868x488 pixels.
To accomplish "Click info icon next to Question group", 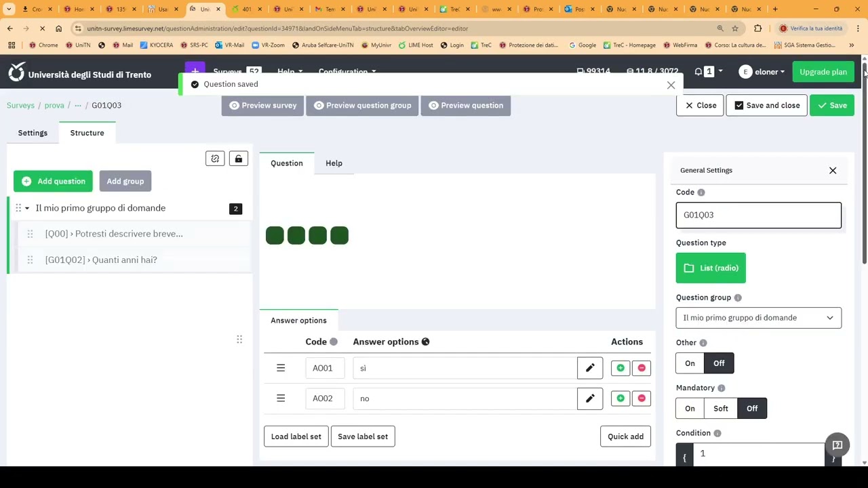I will coord(738,298).
